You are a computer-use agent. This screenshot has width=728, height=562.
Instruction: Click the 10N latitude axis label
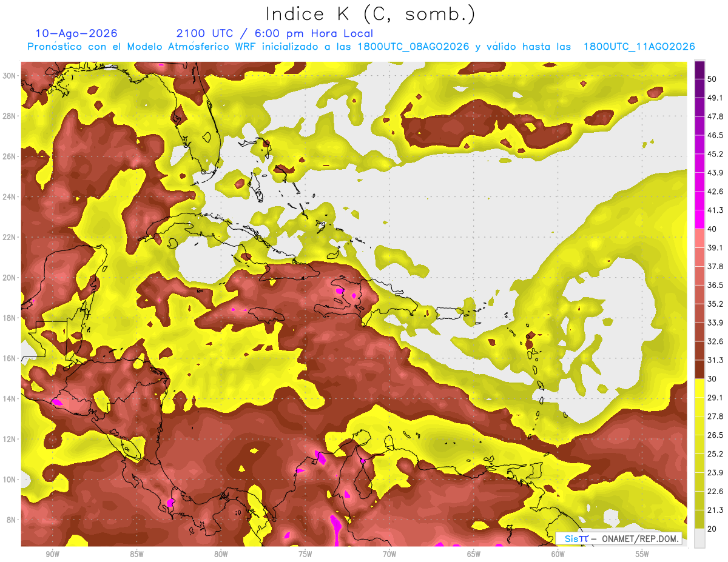point(10,480)
